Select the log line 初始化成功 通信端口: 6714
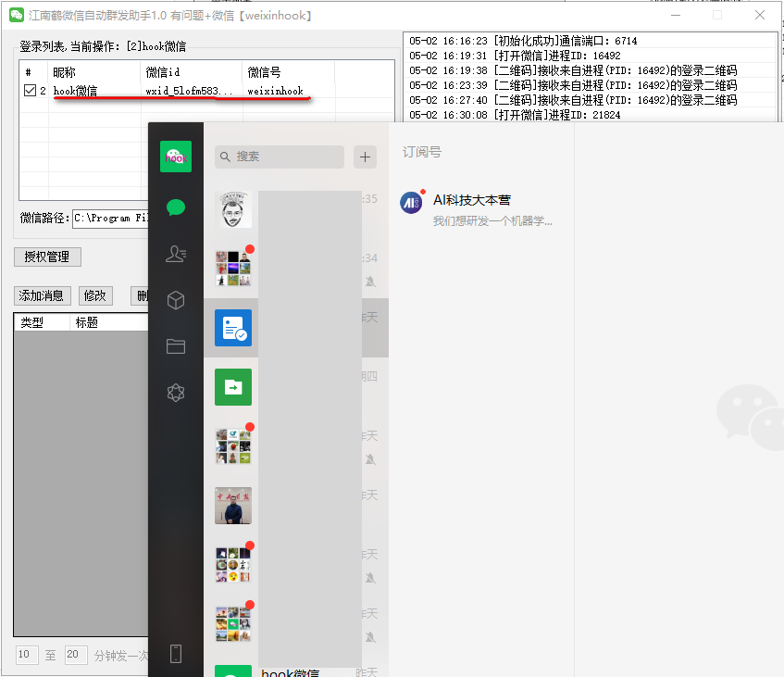This screenshot has width=784, height=677. (523, 41)
